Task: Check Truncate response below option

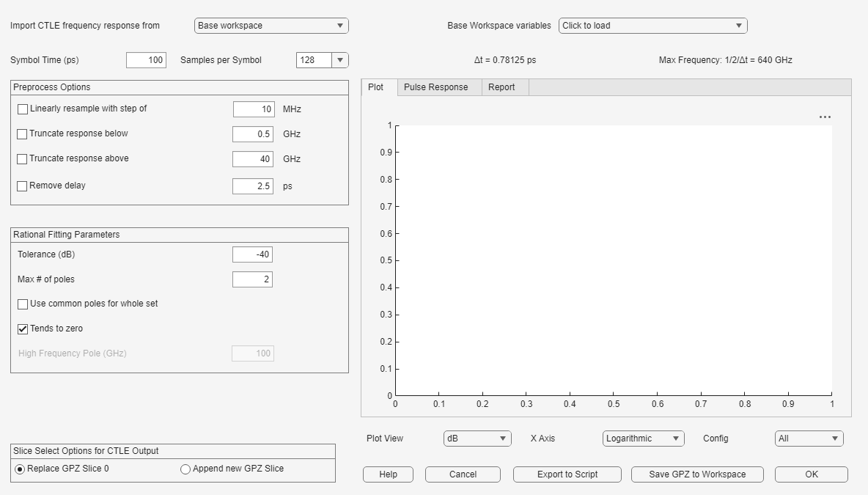Action: 22,134
